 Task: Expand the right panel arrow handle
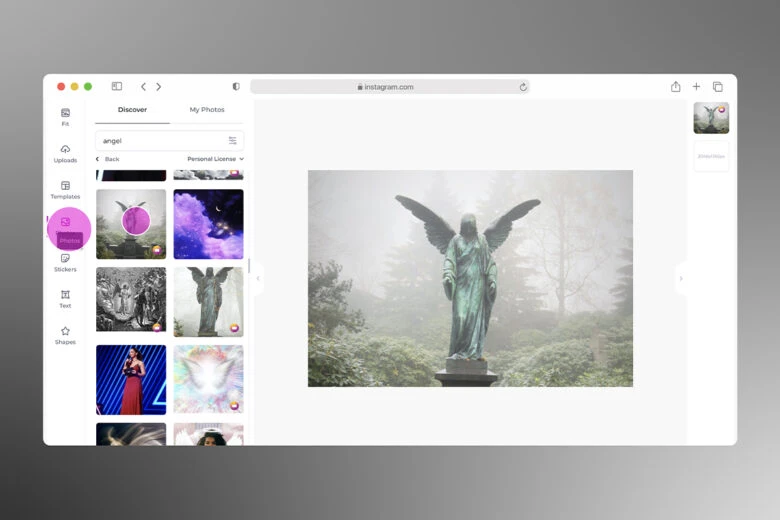tap(681, 278)
